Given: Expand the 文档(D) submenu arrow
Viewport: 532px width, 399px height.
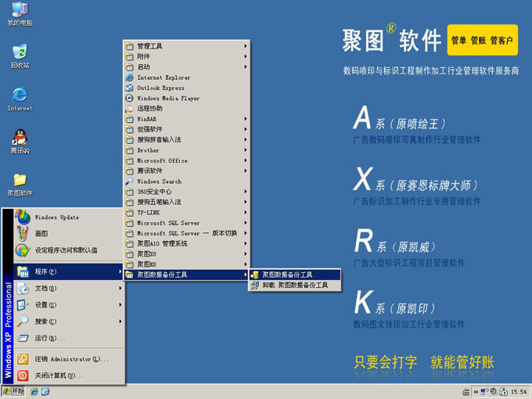Looking at the screenshot, I should click(x=120, y=289).
